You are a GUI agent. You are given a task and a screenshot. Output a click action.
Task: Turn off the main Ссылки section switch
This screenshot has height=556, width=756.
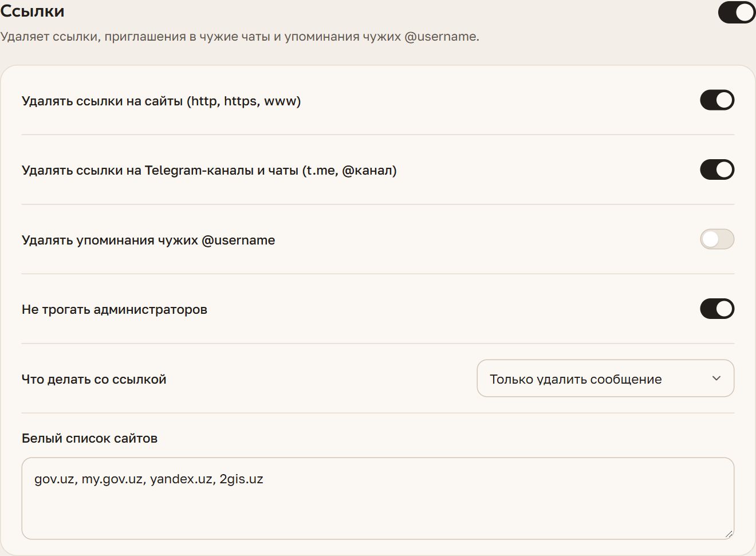[737, 13]
